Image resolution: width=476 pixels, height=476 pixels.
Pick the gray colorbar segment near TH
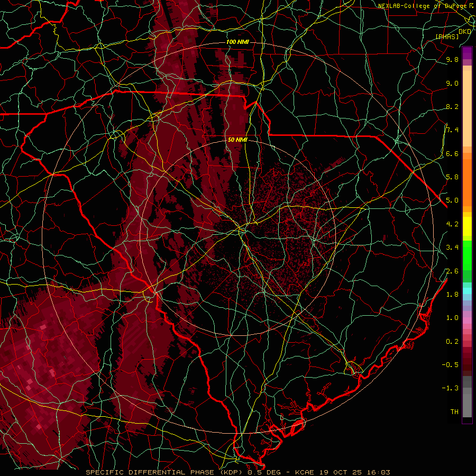click(467, 405)
